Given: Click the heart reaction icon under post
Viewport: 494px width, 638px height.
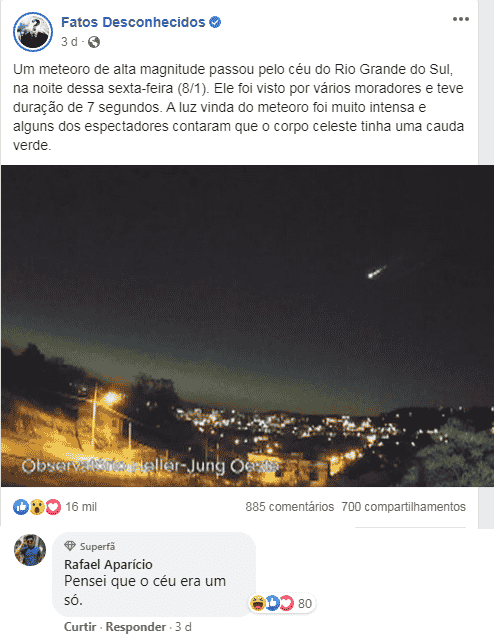Looking at the screenshot, I should tap(53, 507).
